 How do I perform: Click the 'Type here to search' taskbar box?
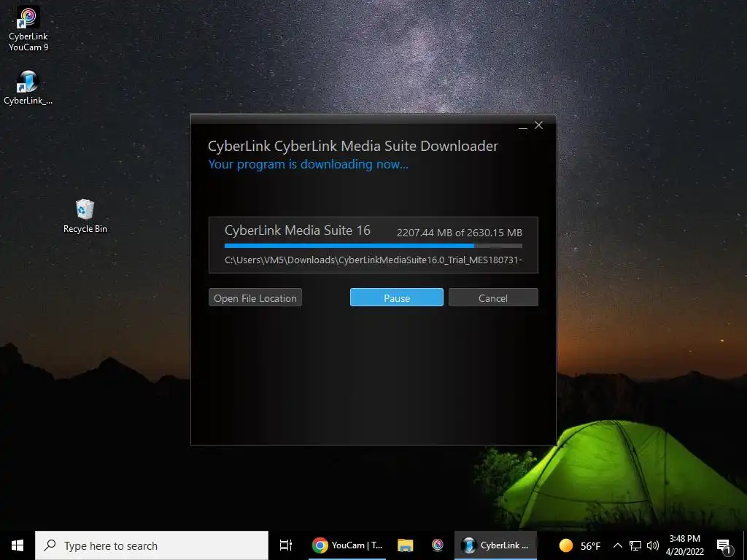click(x=152, y=545)
